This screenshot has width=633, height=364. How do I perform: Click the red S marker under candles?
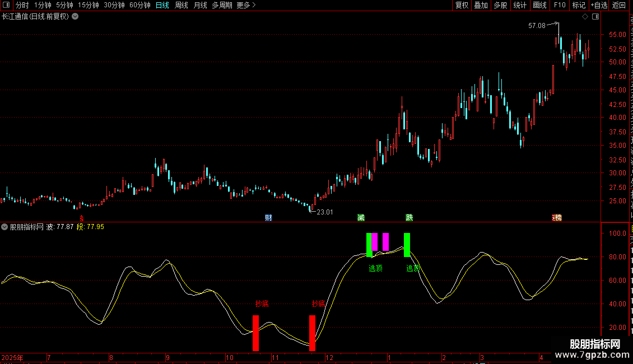[82, 218]
